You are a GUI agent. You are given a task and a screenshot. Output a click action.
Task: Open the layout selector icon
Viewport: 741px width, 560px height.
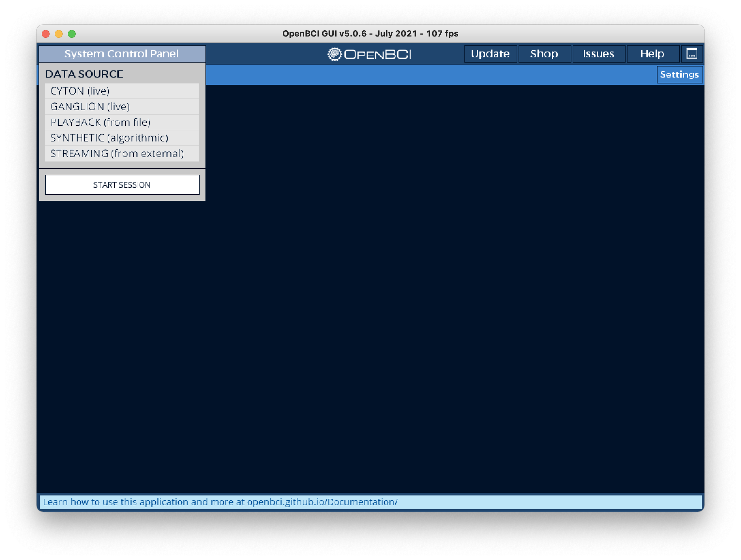tap(691, 53)
